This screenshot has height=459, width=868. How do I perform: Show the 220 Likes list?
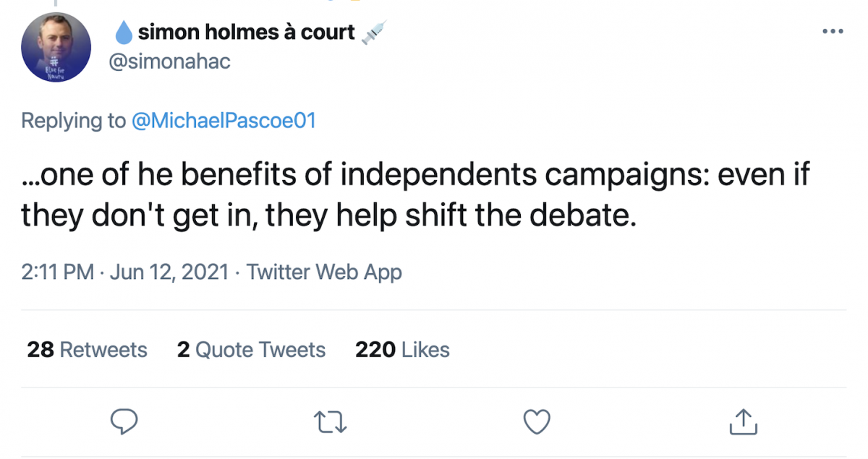(402, 350)
